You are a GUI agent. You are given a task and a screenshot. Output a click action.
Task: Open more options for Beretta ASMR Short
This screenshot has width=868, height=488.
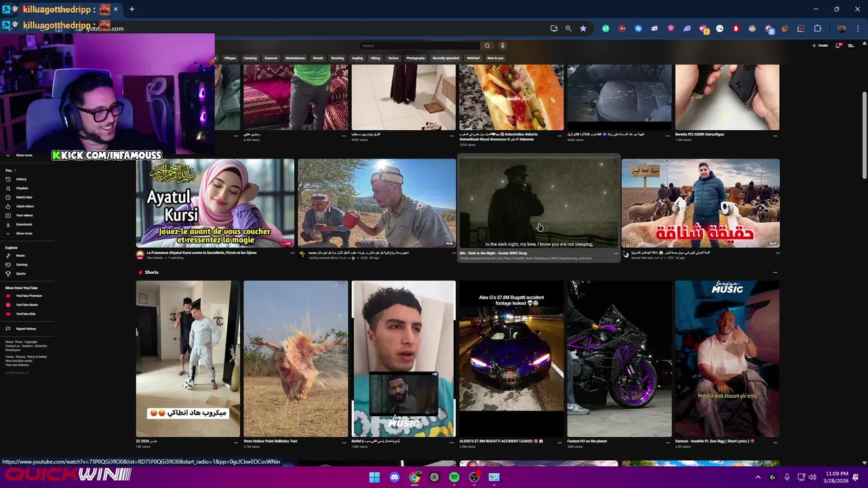pos(776,135)
